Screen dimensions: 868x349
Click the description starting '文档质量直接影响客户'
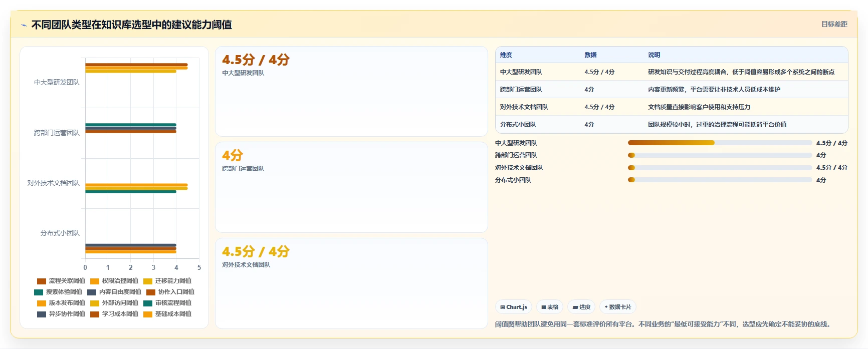(x=699, y=107)
